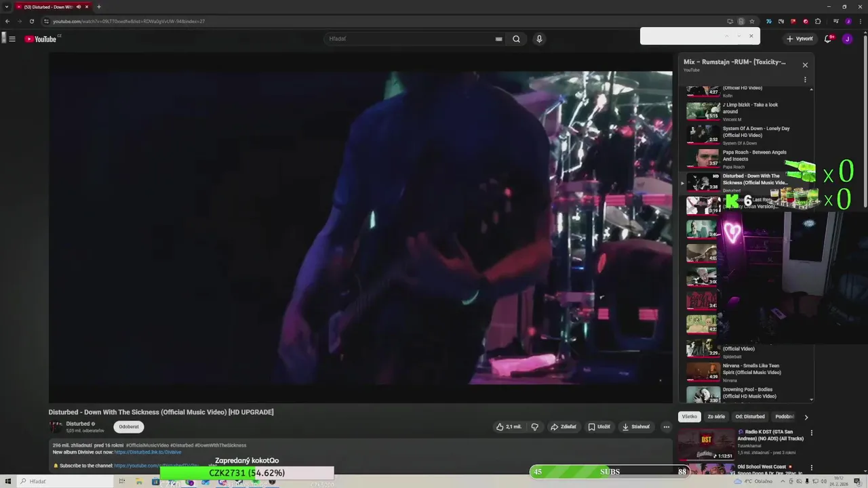Open options for Radio K DST video
868x488 pixels.
(811, 433)
